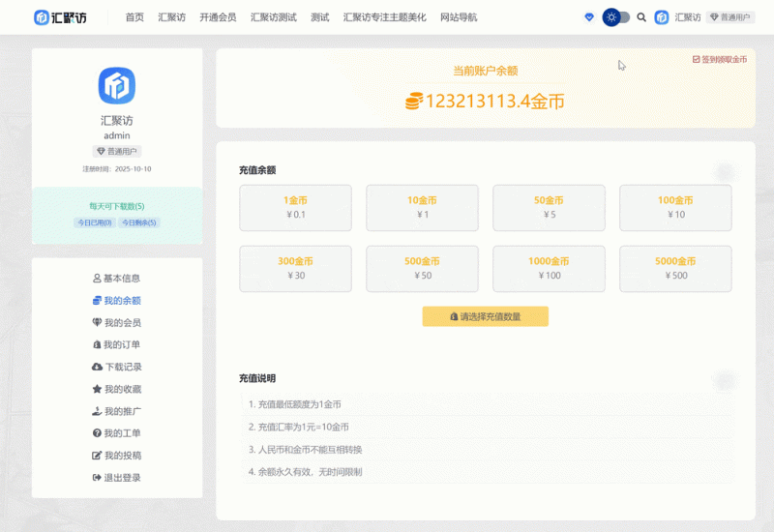This screenshot has height=532, width=774.
Task: Click the cloud download icon beside 下载记录
Action: click(97, 367)
